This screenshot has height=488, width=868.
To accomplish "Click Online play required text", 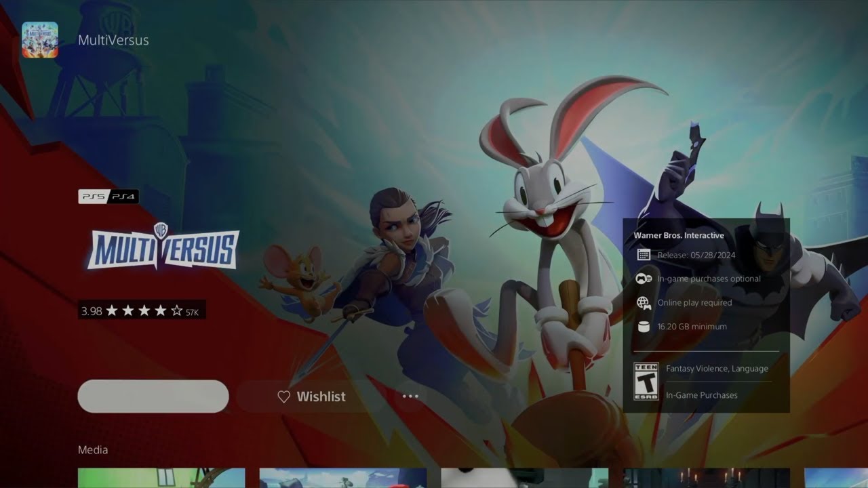I will pos(694,303).
